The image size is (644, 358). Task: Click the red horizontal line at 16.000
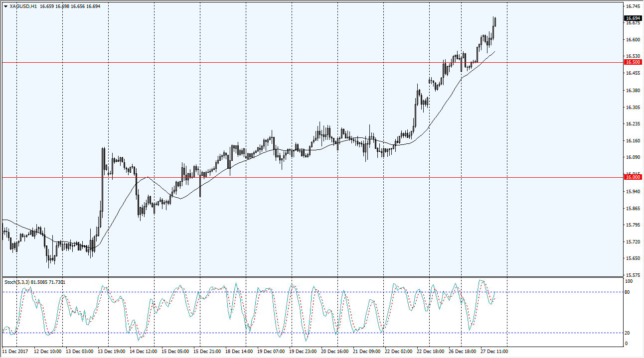point(299,177)
